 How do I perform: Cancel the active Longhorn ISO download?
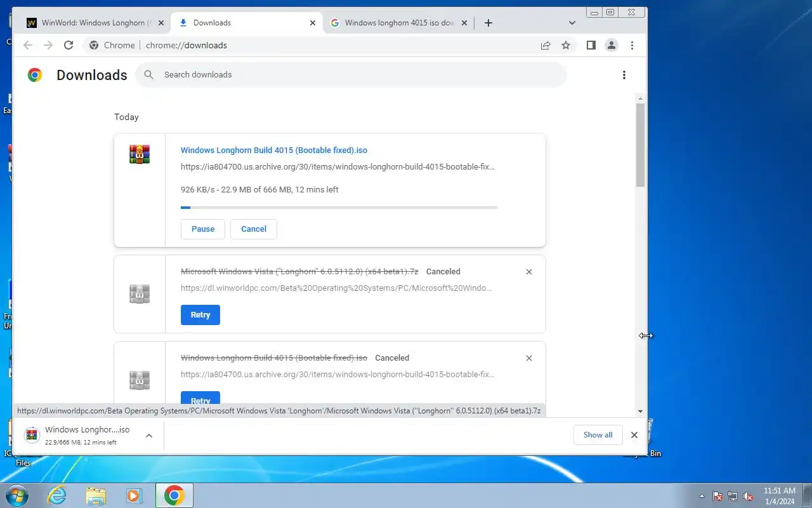(254, 229)
